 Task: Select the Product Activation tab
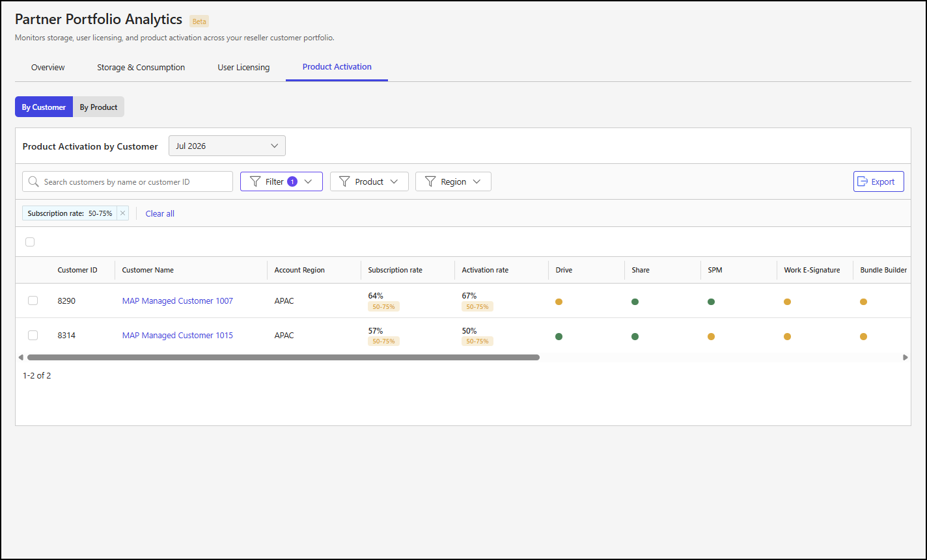click(x=337, y=66)
